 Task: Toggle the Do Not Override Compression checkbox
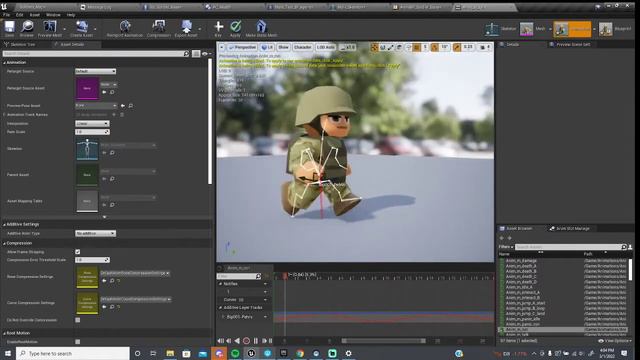click(x=78, y=320)
